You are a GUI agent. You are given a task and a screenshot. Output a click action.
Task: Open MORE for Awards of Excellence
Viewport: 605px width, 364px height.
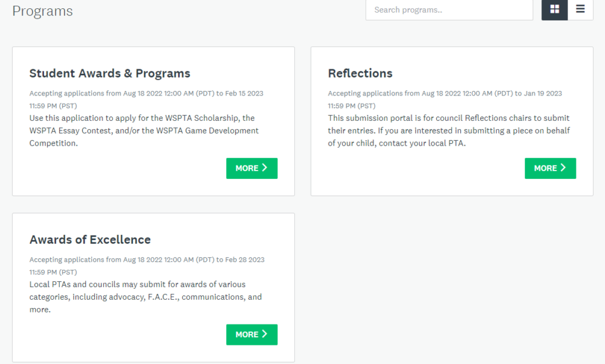tap(252, 334)
